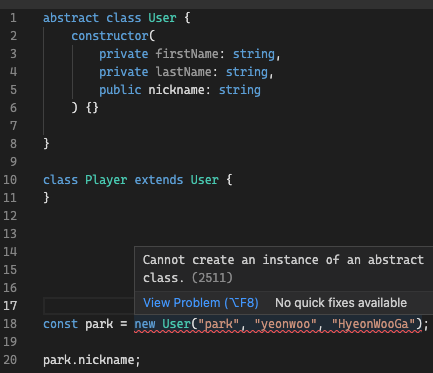The width and height of the screenshot is (433, 373).
Task: Click error code (2511)
Action: [x=212, y=278]
